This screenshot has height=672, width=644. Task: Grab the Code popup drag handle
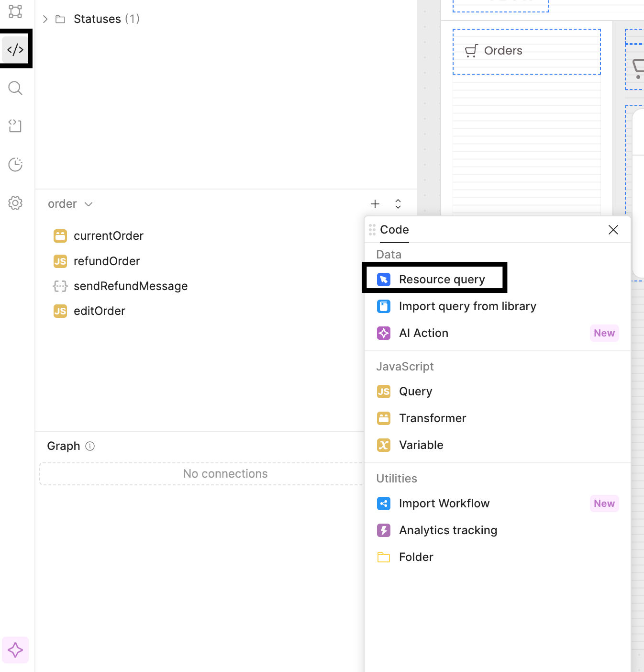click(372, 230)
